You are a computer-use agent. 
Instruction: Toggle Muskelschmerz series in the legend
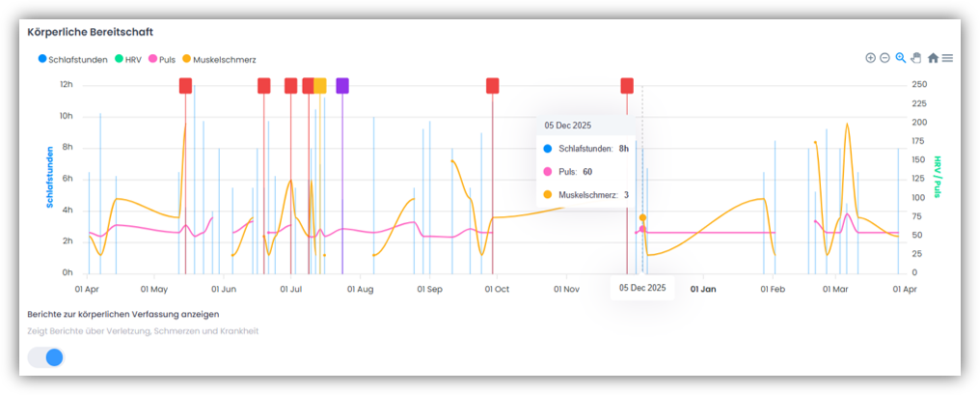click(x=220, y=60)
